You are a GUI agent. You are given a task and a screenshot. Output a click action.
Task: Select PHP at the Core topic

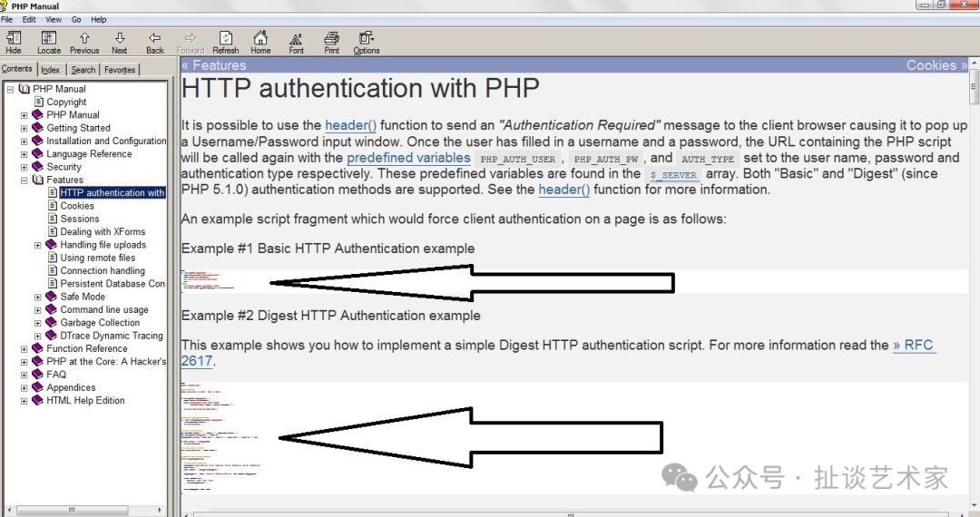106,361
